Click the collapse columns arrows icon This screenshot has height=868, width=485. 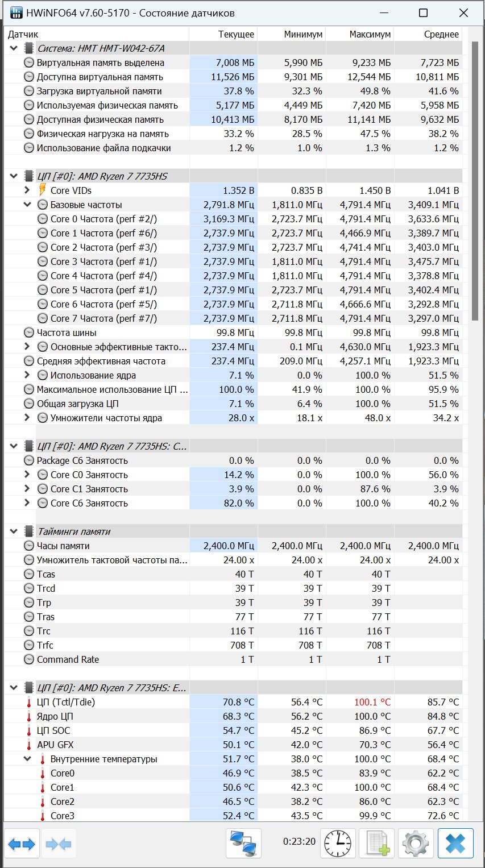pyautogui.click(x=59, y=843)
